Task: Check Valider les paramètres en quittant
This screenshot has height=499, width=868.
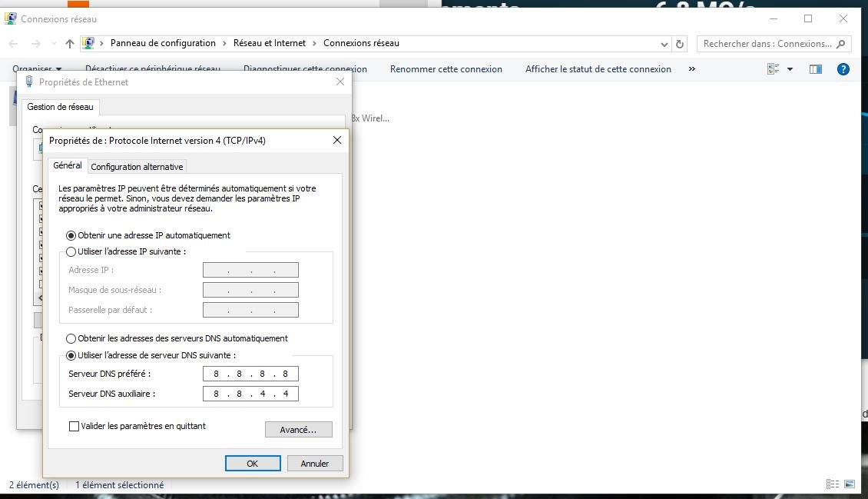Action: click(74, 426)
